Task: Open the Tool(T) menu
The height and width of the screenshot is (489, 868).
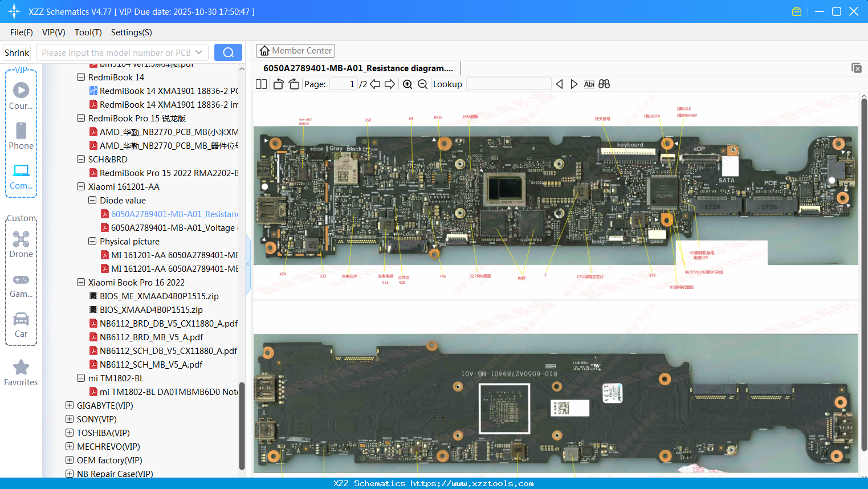Action: [x=88, y=32]
